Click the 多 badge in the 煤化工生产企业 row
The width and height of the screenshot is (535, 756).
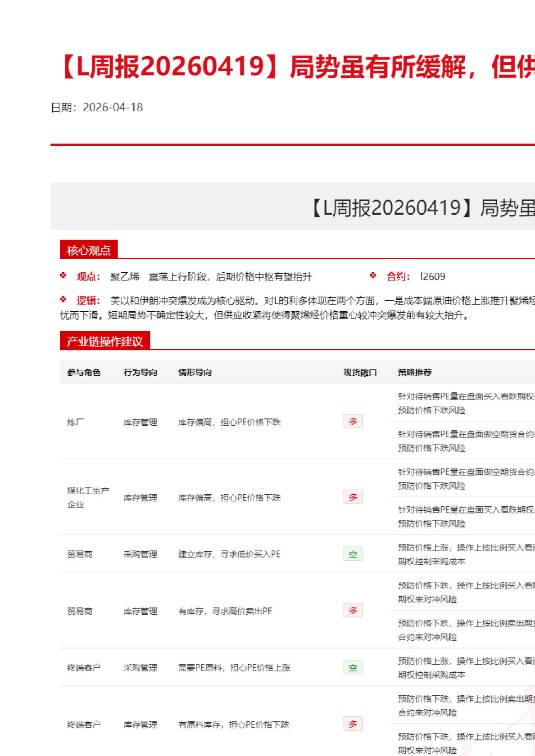[353, 497]
